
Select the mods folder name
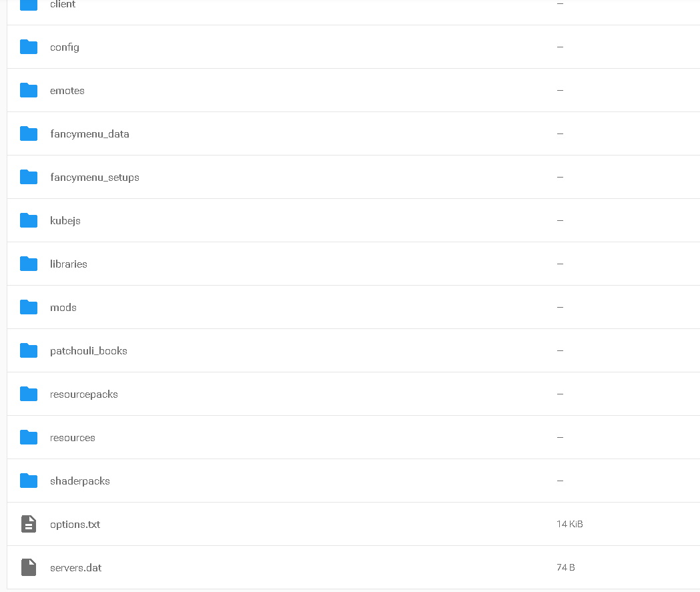pyautogui.click(x=63, y=308)
